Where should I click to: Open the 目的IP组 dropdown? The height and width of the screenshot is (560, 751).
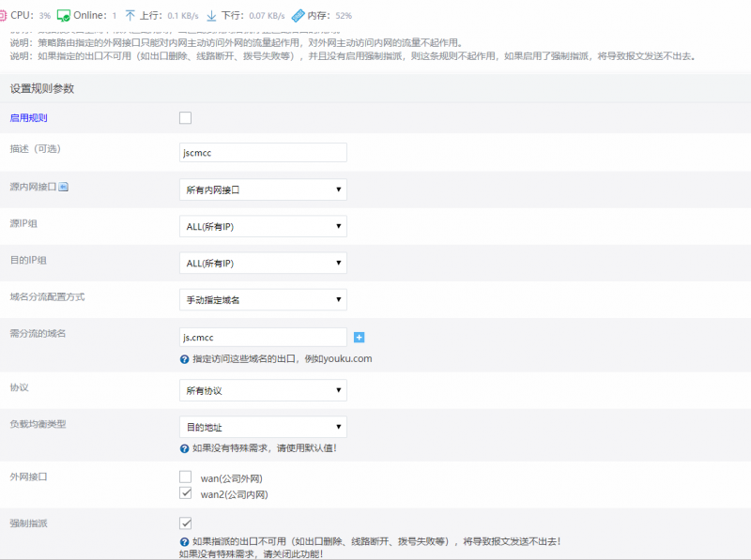point(263,263)
